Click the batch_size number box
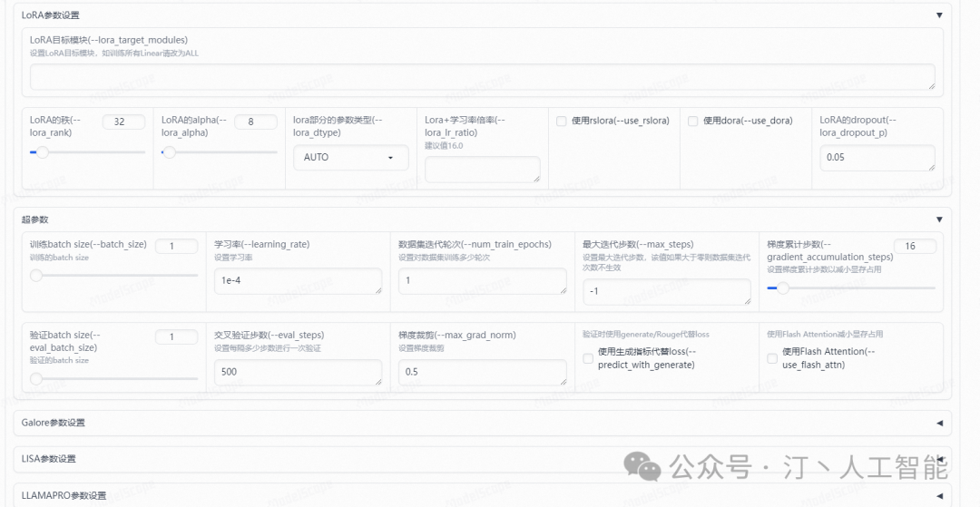 tap(176, 246)
